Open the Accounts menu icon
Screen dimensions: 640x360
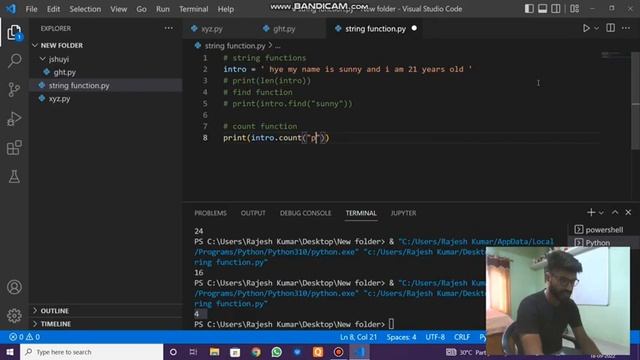tap(14, 287)
